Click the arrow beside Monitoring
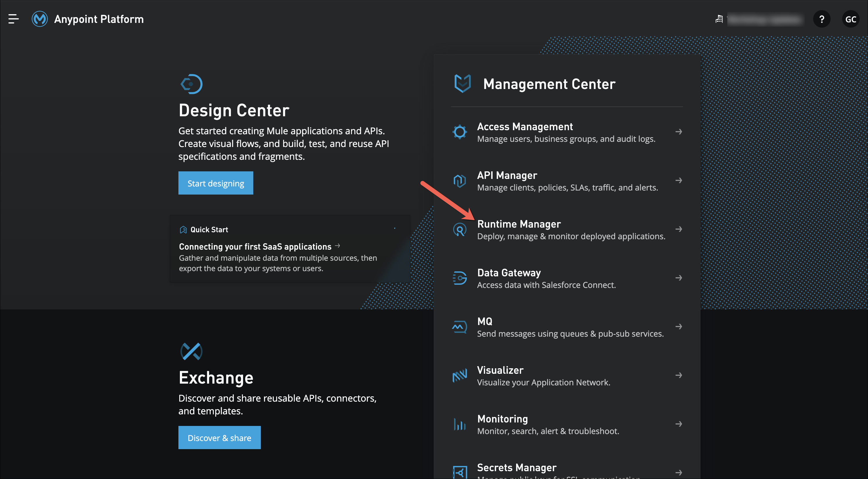The width and height of the screenshot is (868, 479). point(679,424)
